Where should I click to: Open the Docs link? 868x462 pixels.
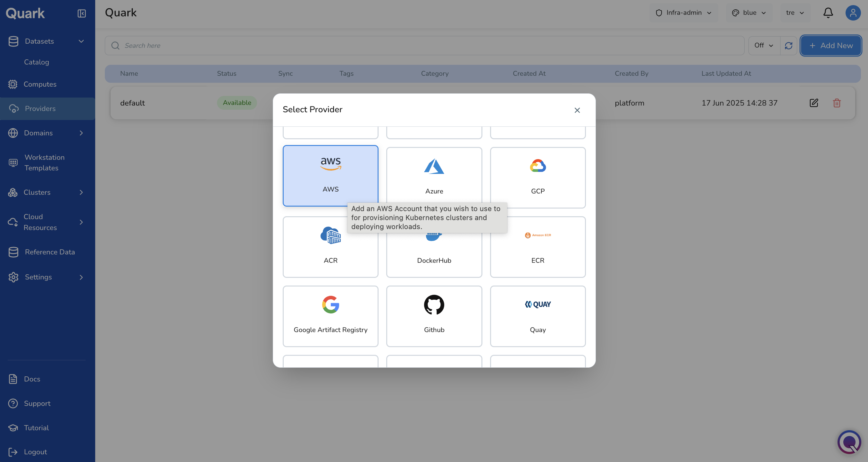click(x=32, y=379)
